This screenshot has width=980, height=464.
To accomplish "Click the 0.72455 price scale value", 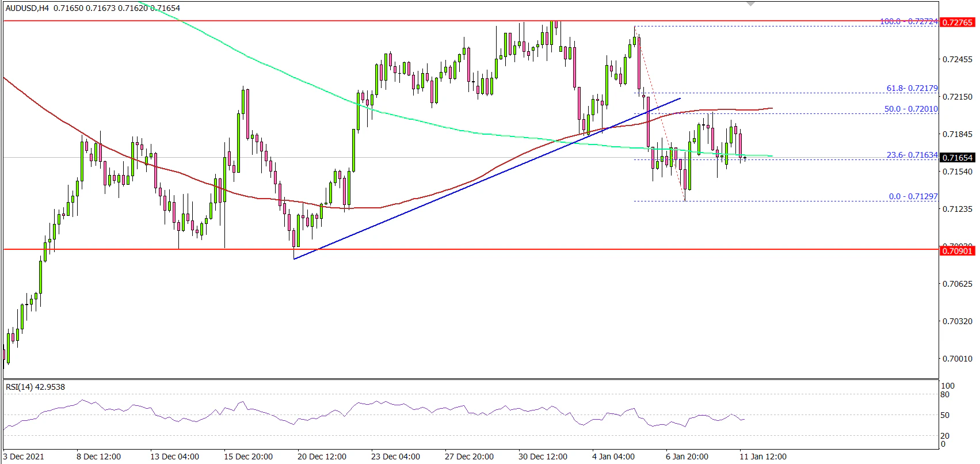I will (x=958, y=59).
